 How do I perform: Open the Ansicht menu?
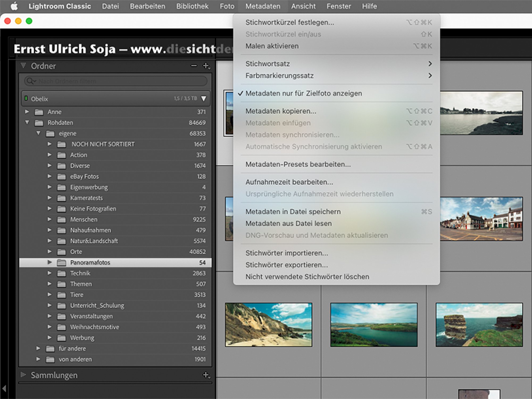point(303,6)
